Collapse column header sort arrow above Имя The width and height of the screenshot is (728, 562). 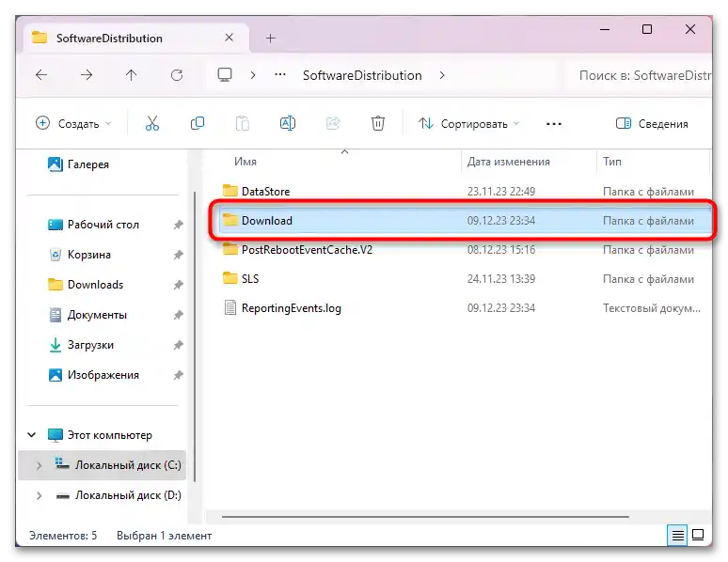pos(344,151)
